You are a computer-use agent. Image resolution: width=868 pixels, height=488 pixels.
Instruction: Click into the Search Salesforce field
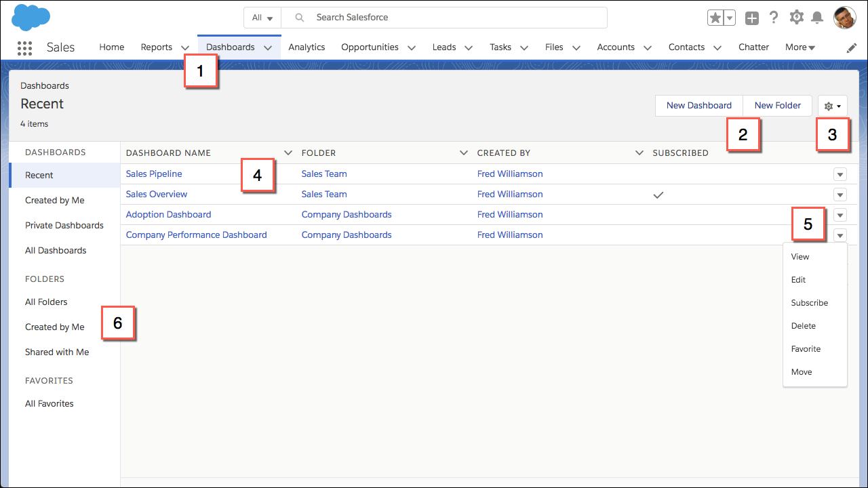pos(444,18)
